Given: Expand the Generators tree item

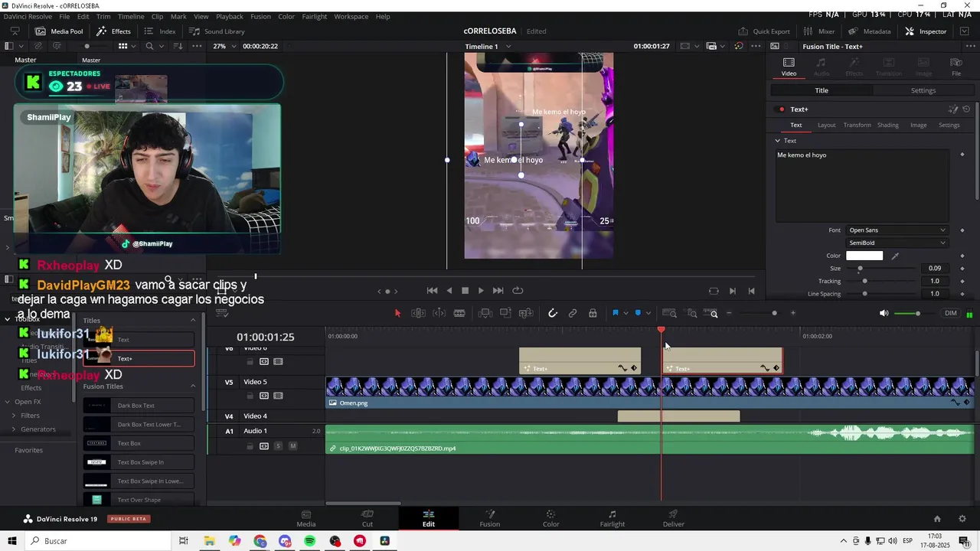Looking at the screenshot, I should click(14, 429).
